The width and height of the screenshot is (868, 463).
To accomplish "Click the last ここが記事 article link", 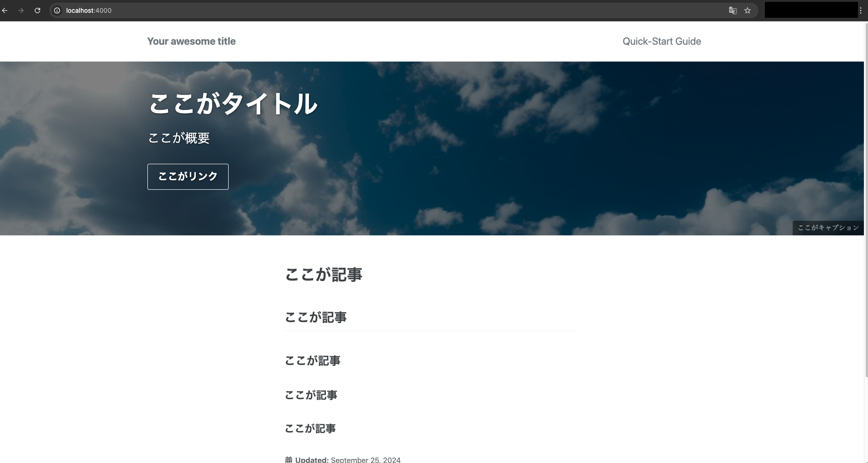I will 310,428.
